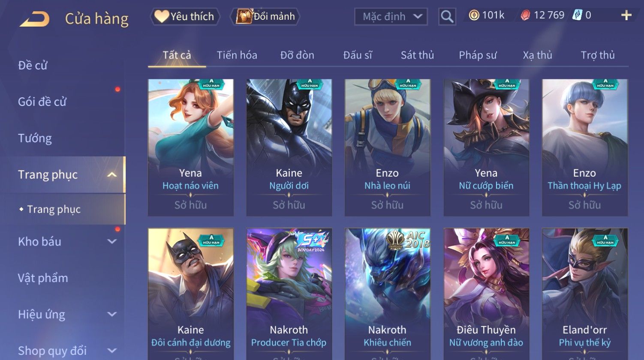The height and width of the screenshot is (360, 644).
Task: Open search with the magnifier icon
Action: tap(447, 17)
